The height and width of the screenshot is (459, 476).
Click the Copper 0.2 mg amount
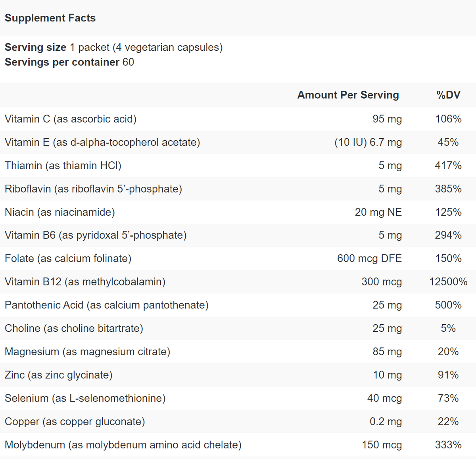point(386,422)
